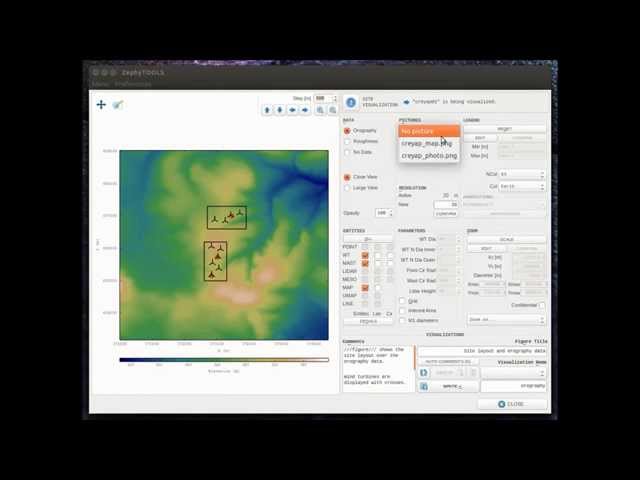Choose 'No picture' in pictures dropdown
640x480 pixels.
point(429,131)
